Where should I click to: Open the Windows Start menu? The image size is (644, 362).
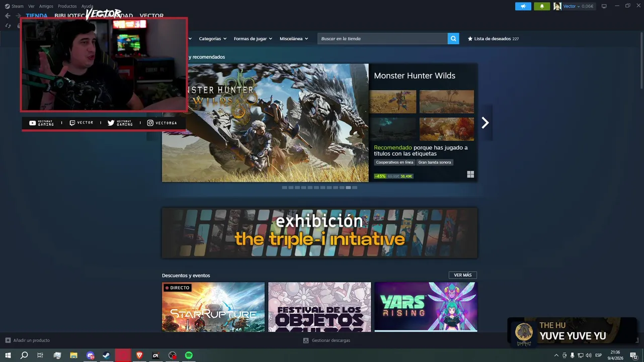(x=8, y=355)
